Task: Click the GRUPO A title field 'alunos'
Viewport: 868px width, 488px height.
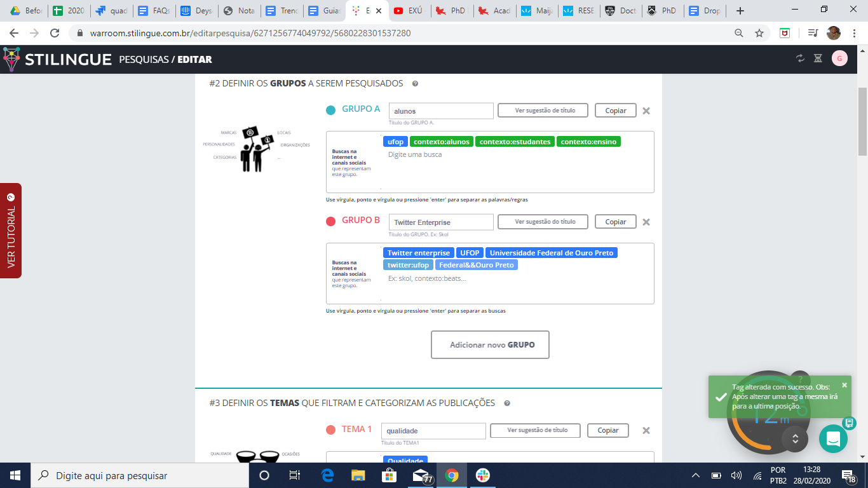Action: [441, 111]
